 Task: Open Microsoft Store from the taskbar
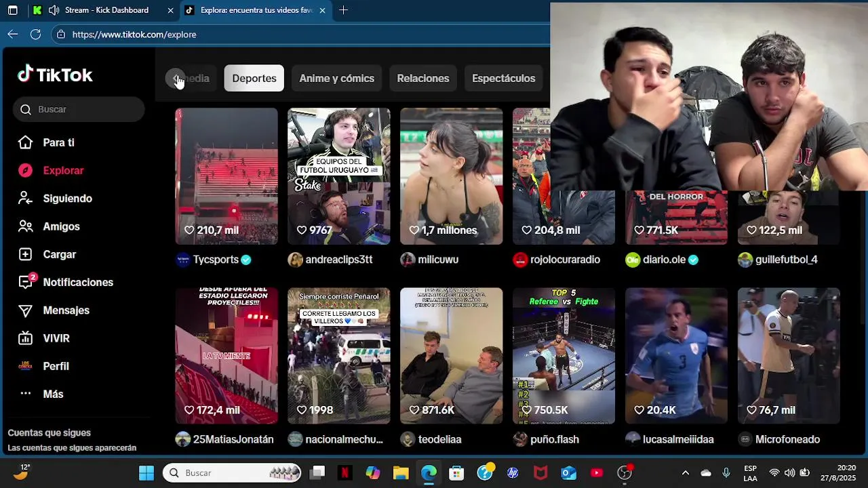pos(456,472)
